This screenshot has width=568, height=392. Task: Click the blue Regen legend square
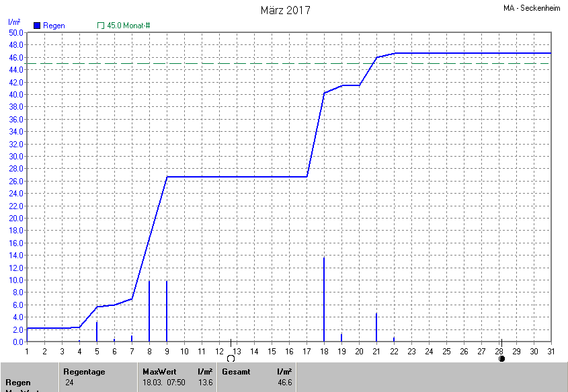[37, 26]
